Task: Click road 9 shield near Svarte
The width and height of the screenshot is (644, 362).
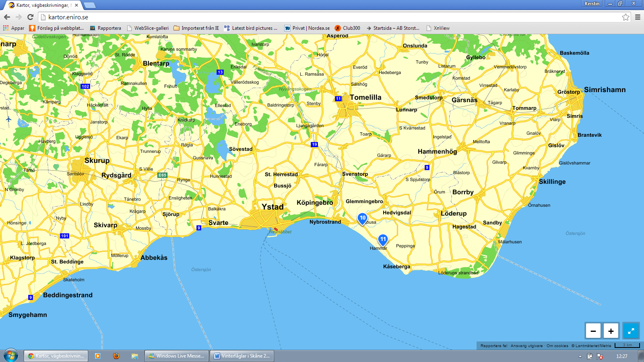Action: click(x=199, y=228)
